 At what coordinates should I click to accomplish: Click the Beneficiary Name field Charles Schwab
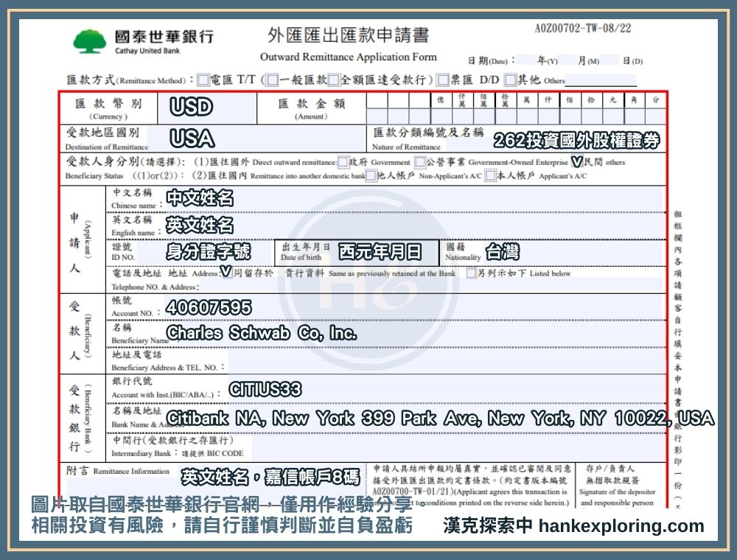pos(417,334)
